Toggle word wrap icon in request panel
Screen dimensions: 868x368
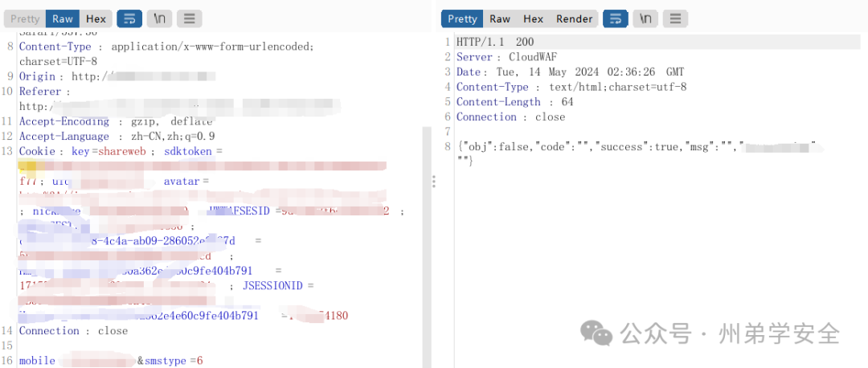129,18
